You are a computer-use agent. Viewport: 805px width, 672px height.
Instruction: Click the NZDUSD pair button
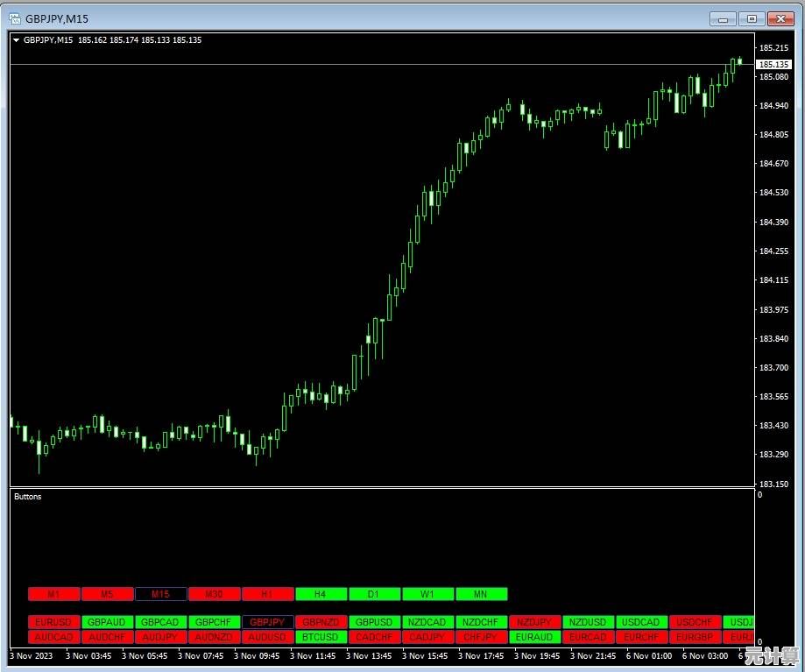tap(588, 622)
